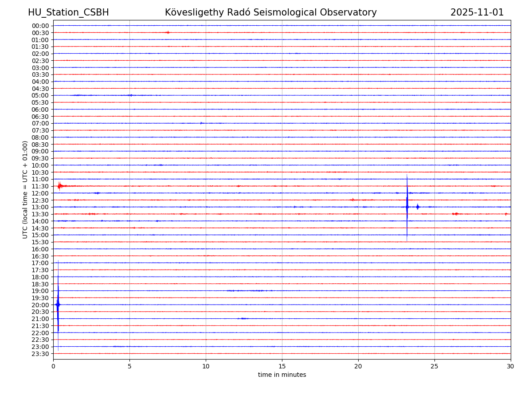532x399 pixels.
Task: Click the small blue blip on 07:00 trace
Action: [201, 123]
